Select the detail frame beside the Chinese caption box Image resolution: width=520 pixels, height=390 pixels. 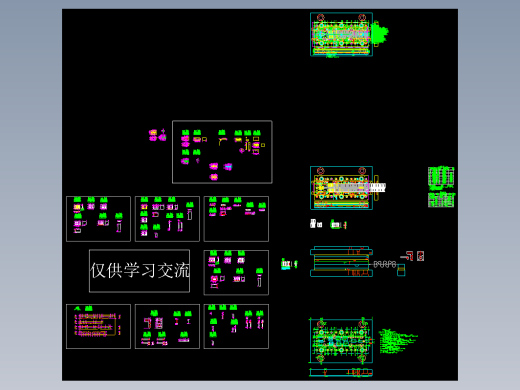click(236, 273)
